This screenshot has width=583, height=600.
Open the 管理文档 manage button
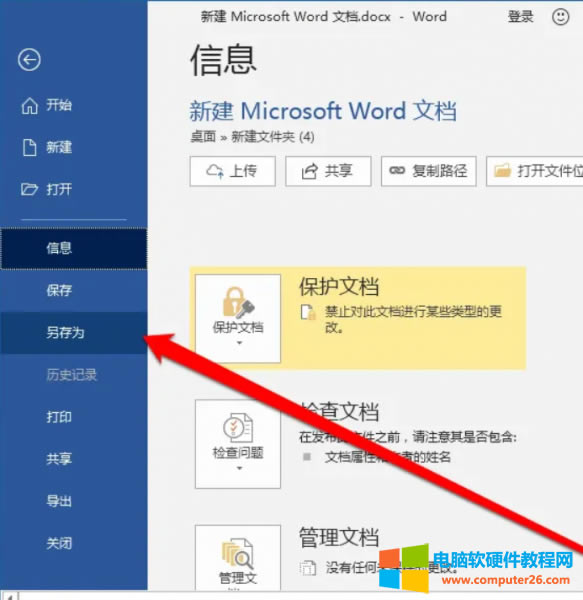238,558
